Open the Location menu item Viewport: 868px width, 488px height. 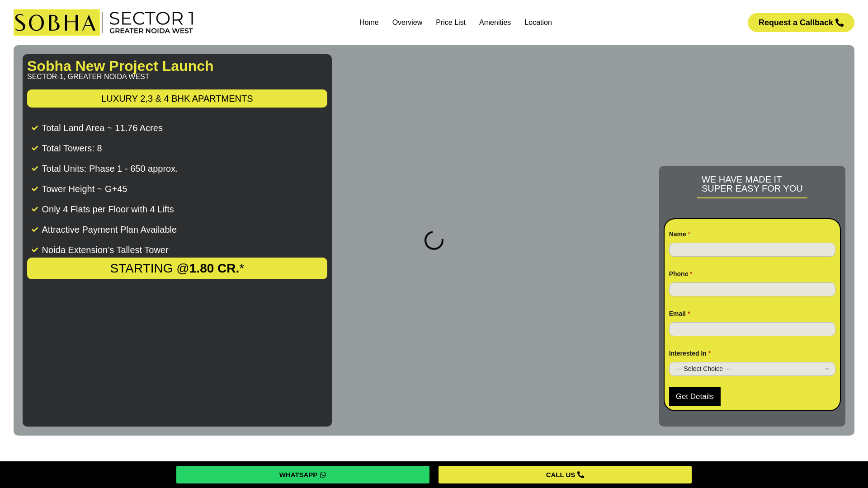coord(538,23)
